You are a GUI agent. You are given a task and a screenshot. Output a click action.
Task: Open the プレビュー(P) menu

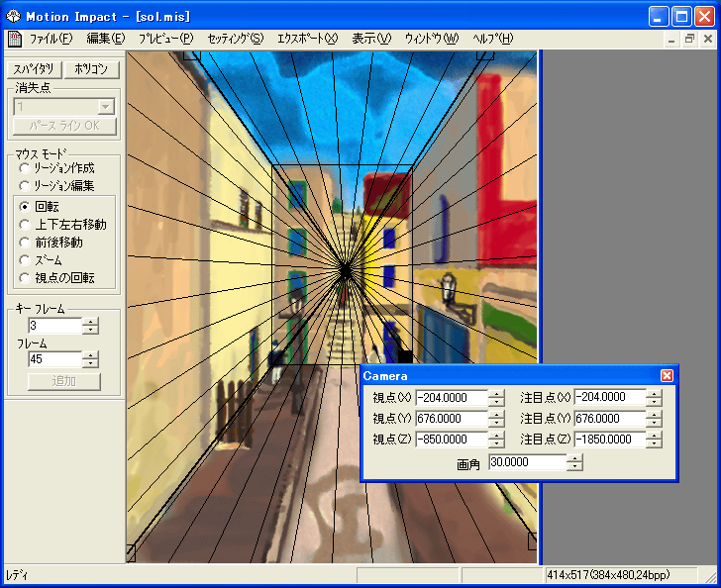(x=166, y=39)
